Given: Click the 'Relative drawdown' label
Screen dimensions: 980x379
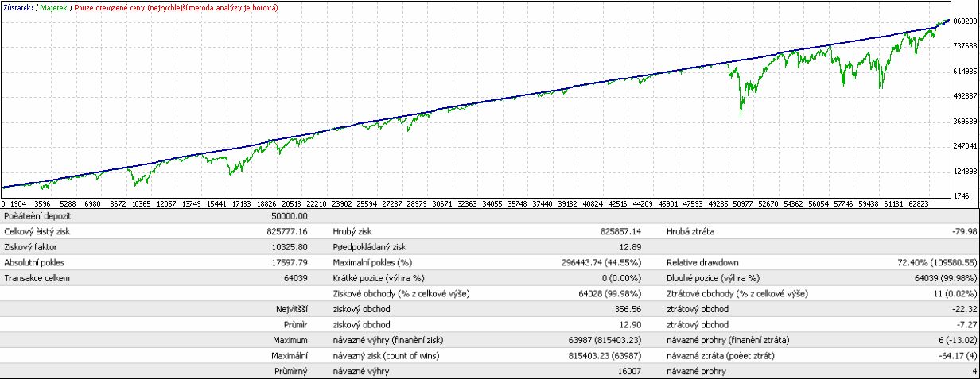Looking at the screenshot, I should pyautogui.click(x=703, y=261).
